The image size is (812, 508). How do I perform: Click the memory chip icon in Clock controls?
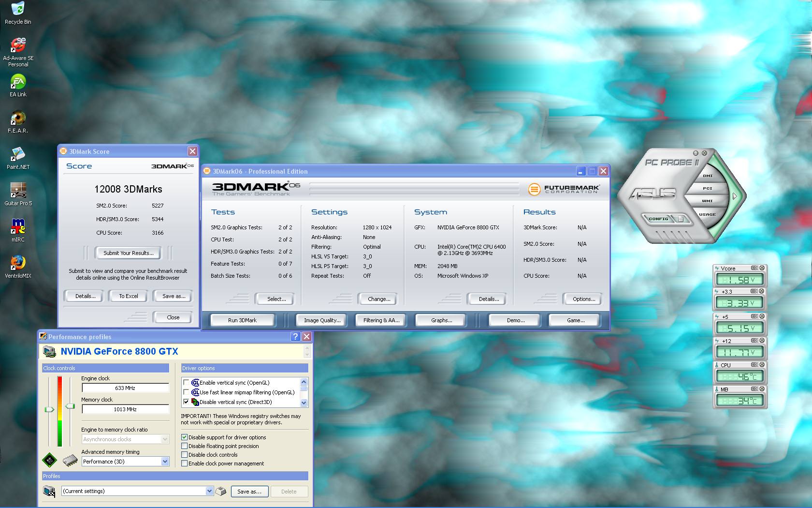[x=71, y=460]
